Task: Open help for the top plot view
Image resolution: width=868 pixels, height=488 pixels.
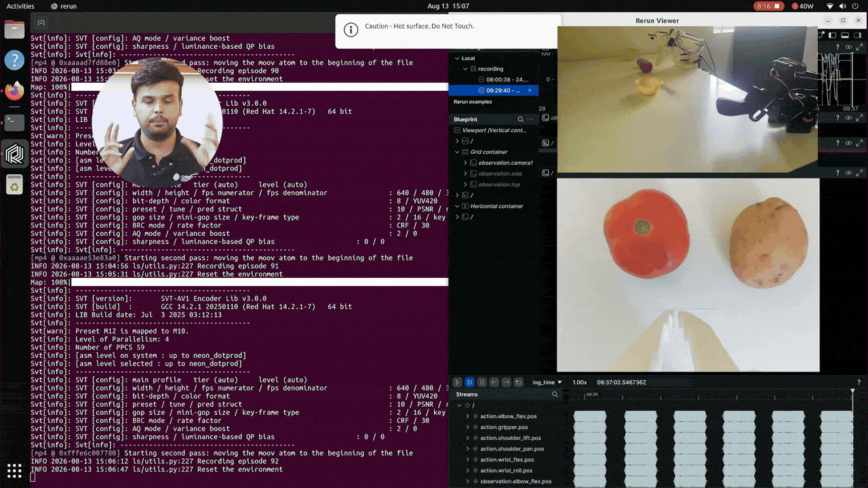Action: coord(838,47)
